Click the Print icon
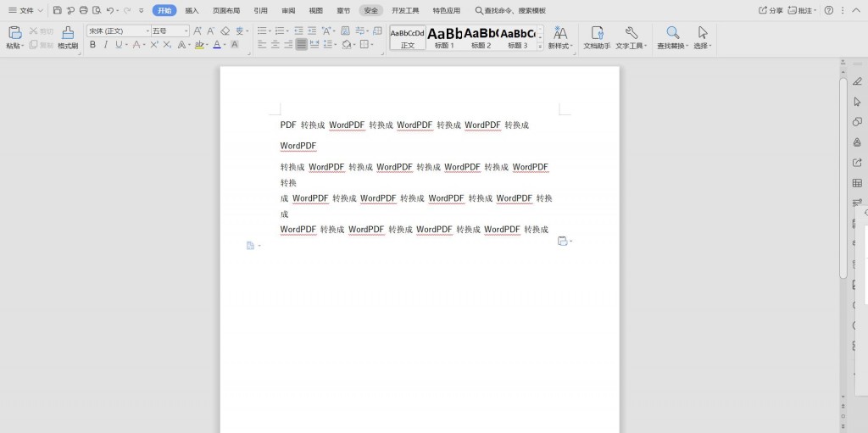 tap(84, 10)
